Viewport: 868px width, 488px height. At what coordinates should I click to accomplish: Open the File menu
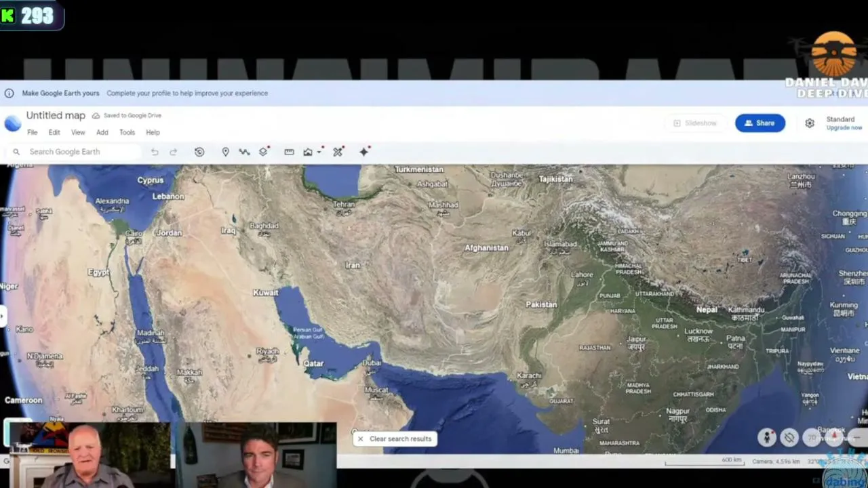coord(32,132)
